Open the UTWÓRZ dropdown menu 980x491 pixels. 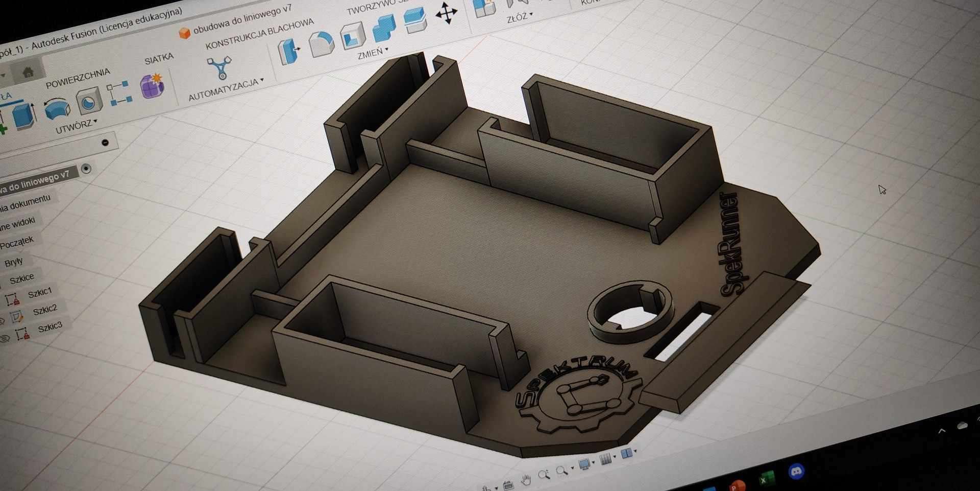click(77, 126)
